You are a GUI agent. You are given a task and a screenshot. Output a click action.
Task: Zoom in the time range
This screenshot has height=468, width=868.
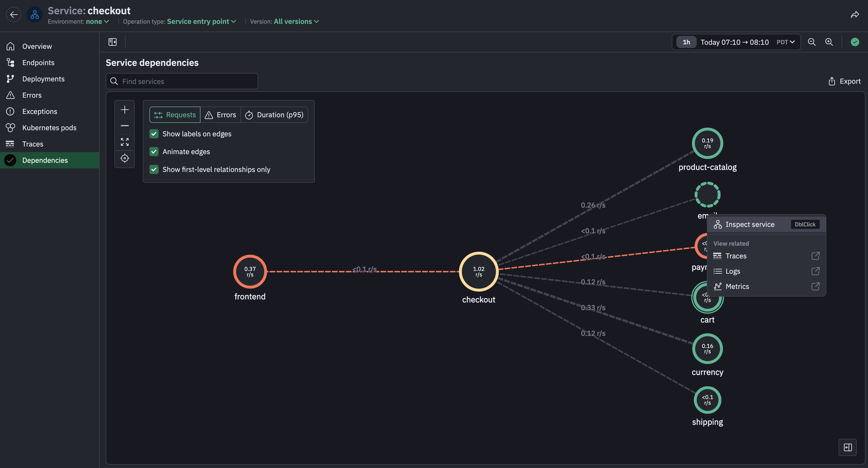[829, 42]
